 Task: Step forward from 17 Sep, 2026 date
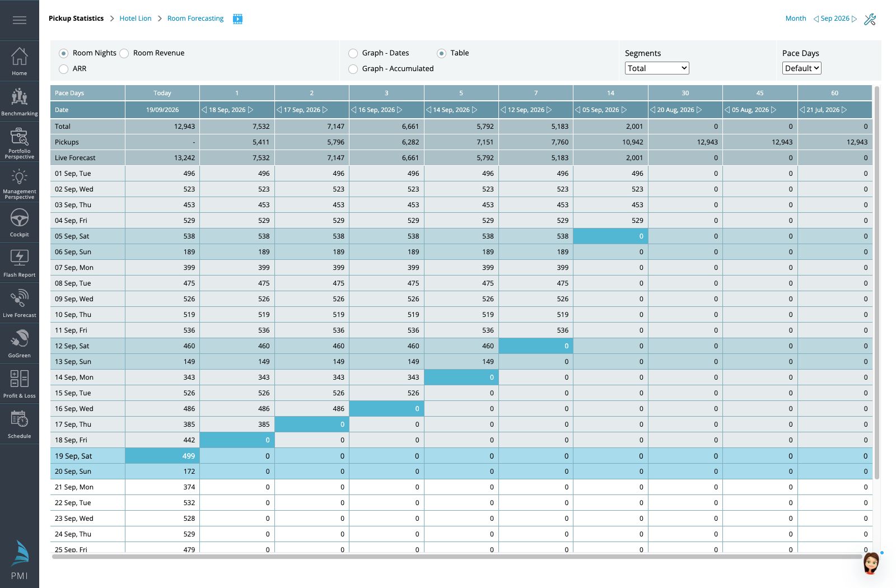(325, 110)
